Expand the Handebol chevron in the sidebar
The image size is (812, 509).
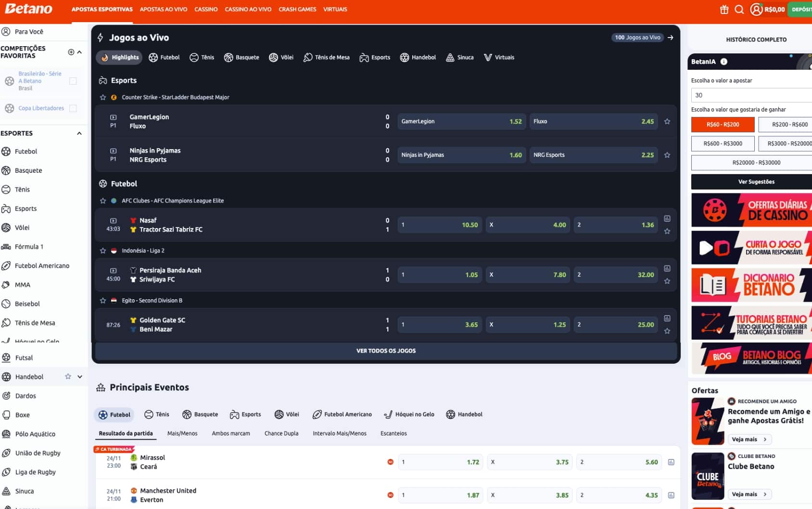tap(80, 377)
